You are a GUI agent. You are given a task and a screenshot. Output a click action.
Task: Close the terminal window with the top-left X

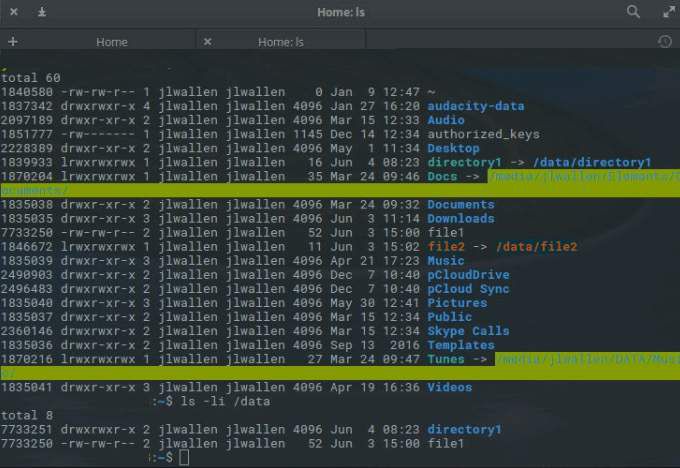tap(12, 12)
